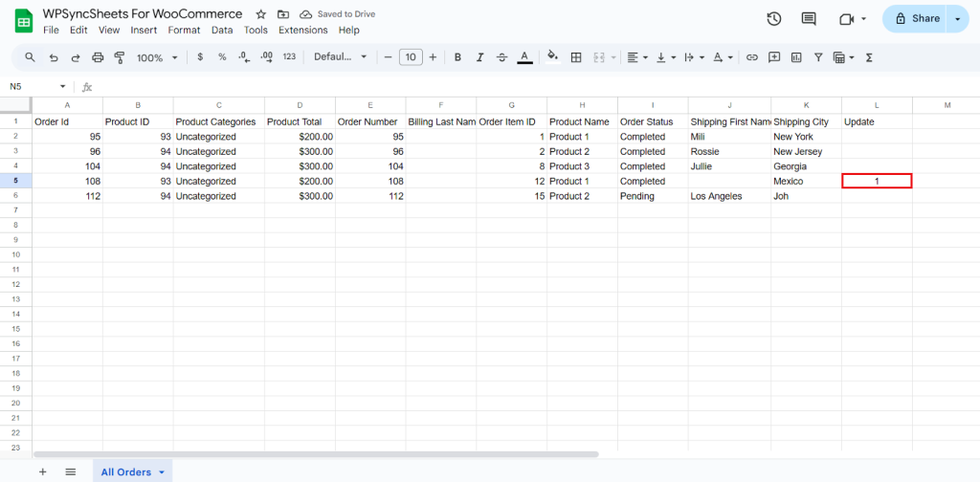Open text wrapping dropdown
The height and width of the screenshot is (482, 980).
pyautogui.click(x=695, y=57)
